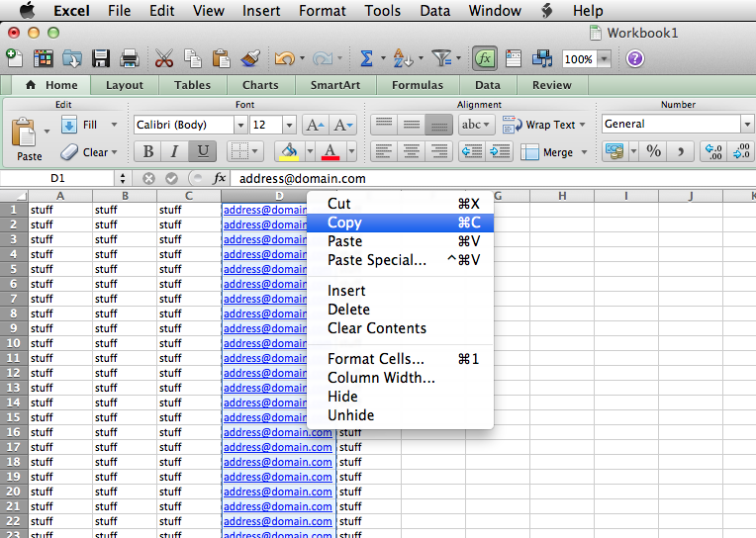Open the General number format dropdown

point(747,125)
